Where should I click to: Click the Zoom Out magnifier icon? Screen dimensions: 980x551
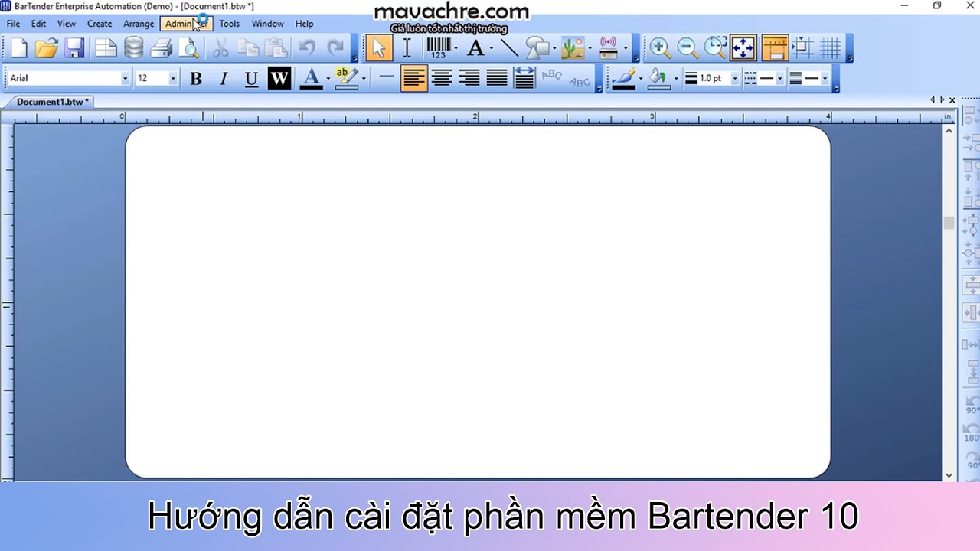(688, 48)
